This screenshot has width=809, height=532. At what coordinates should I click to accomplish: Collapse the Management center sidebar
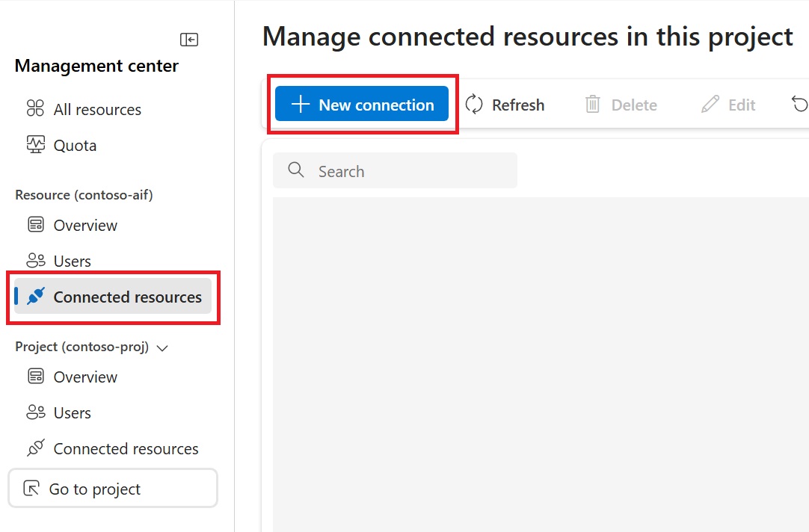189,39
